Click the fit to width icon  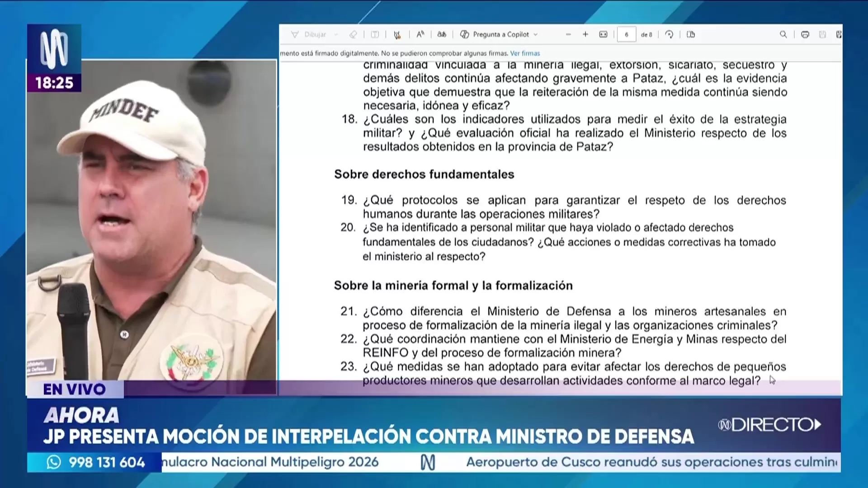[x=603, y=34]
